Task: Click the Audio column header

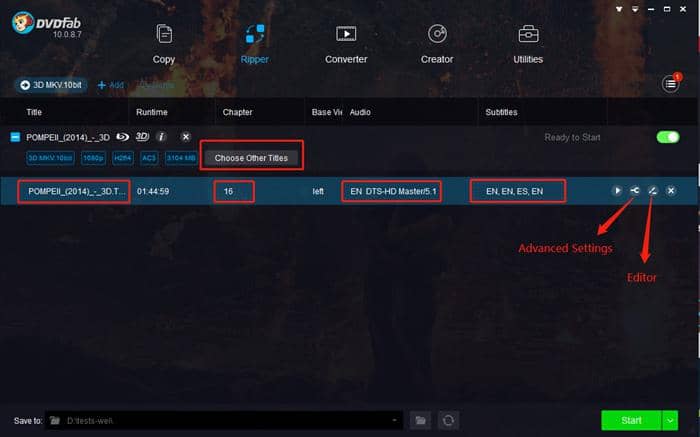Action: [x=360, y=112]
